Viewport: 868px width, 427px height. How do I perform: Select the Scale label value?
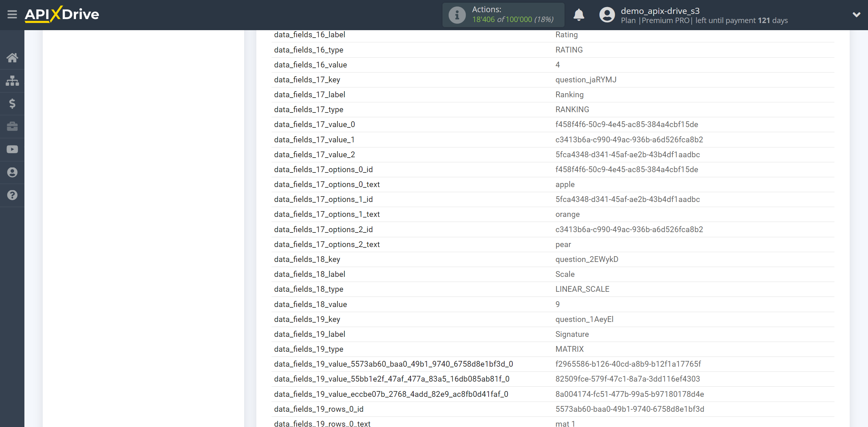565,274
